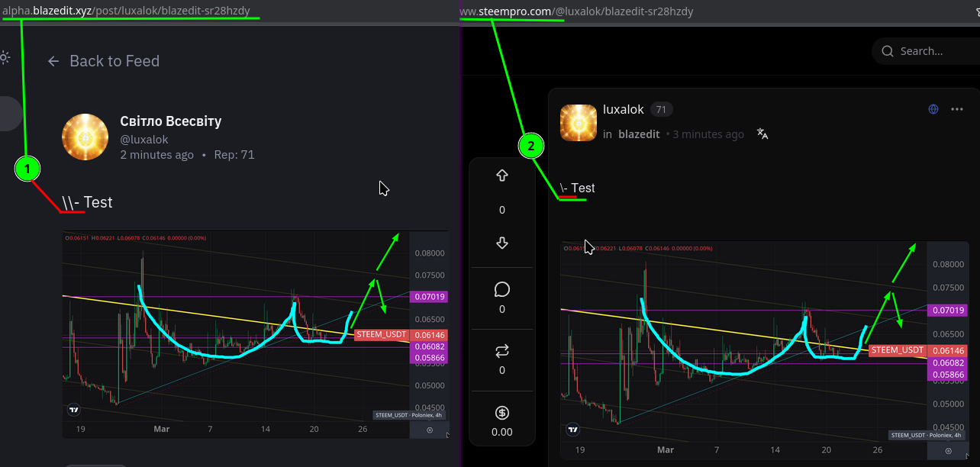Click the reputation badge 71
The height and width of the screenshot is (467, 980).
coord(661,109)
